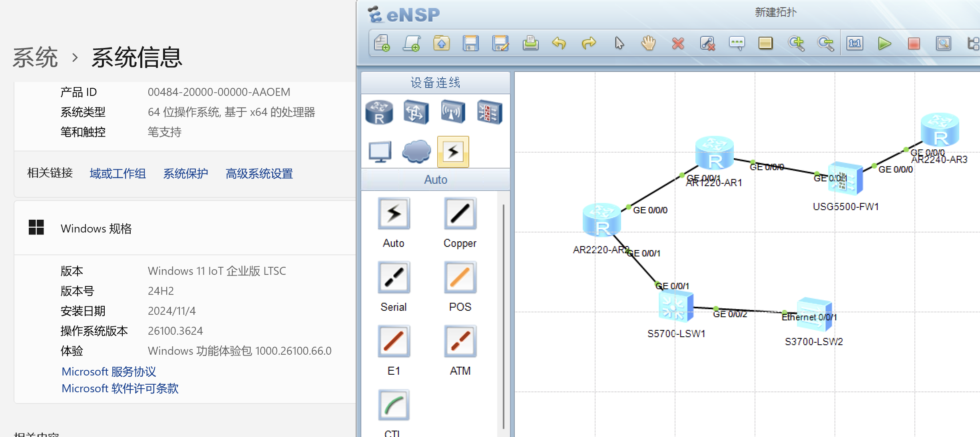Select the Firewall device category icon
This screenshot has height=437, width=980.
point(490,112)
